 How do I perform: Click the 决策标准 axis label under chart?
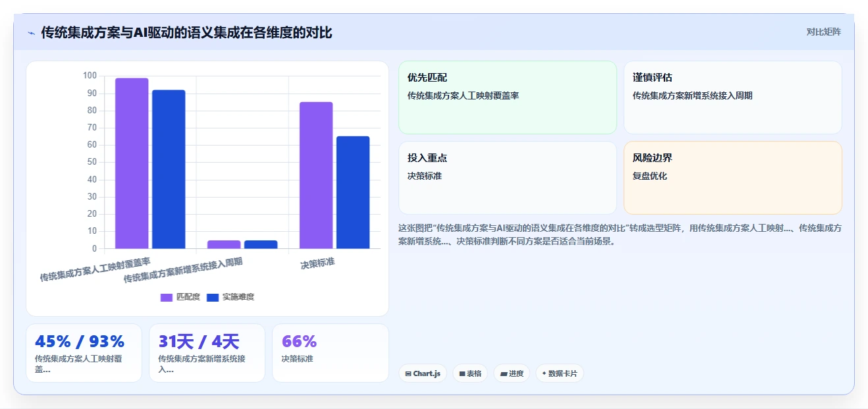(x=317, y=263)
